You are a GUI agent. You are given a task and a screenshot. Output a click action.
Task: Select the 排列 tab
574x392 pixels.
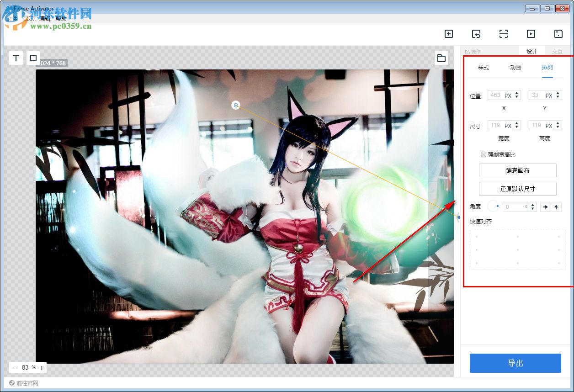547,67
